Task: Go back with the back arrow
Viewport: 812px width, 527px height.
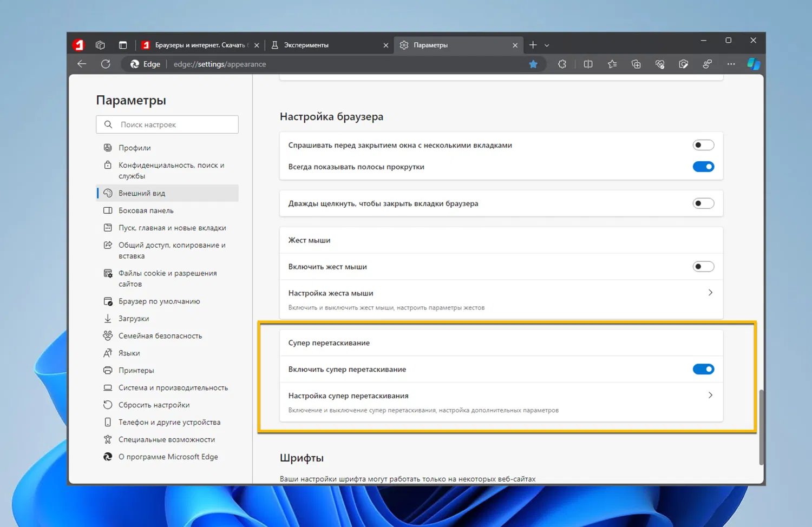Action: coord(82,64)
